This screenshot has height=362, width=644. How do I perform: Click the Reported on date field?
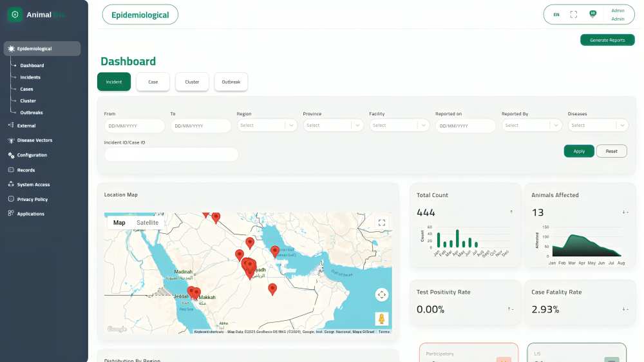pyautogui.click(x=466, y=126)
